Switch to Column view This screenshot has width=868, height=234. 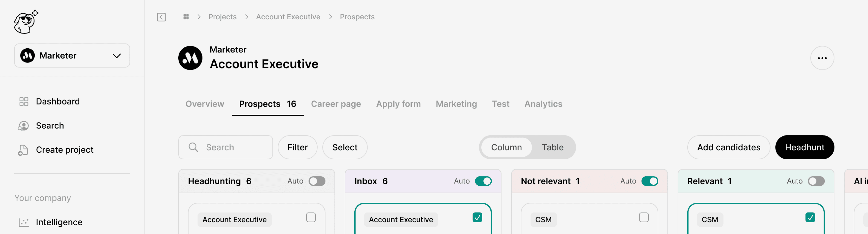(506, 147)
